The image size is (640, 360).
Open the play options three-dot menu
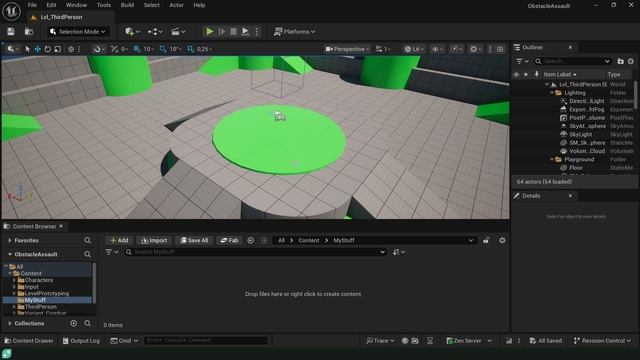tap(257, 31)
